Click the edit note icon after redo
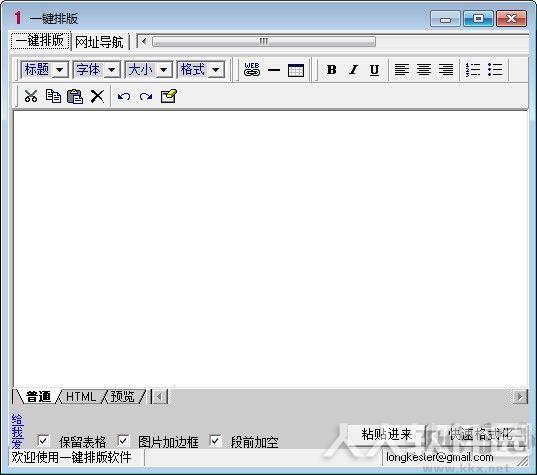 169,96
